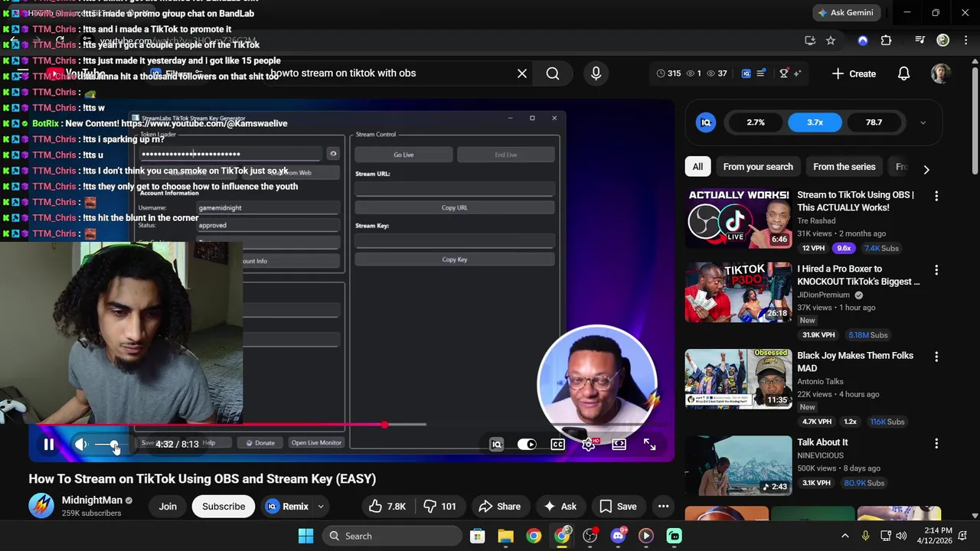Open Chrome three-dot menu
Screen dimensions: 980x551
click(x=965, y=41)
